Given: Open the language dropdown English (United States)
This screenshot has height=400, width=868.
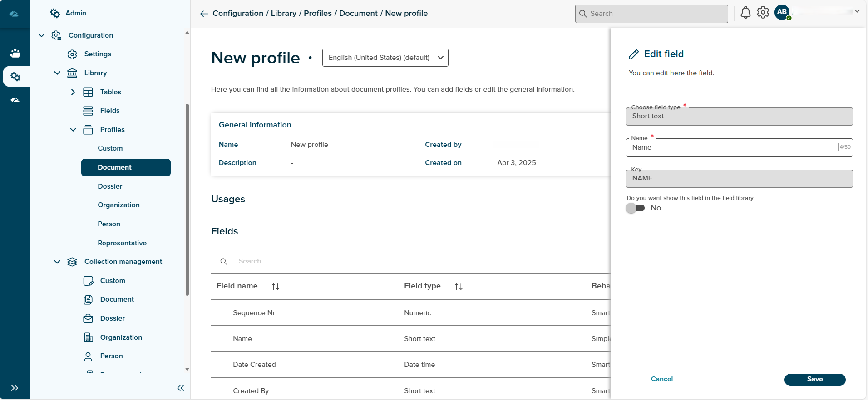Looking at the screenshot, I should pos(385,58).
